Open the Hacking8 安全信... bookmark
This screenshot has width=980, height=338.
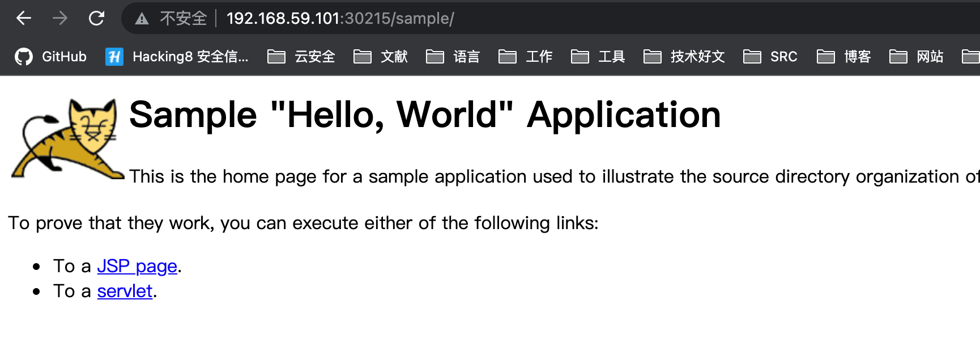tap(177, 57)
